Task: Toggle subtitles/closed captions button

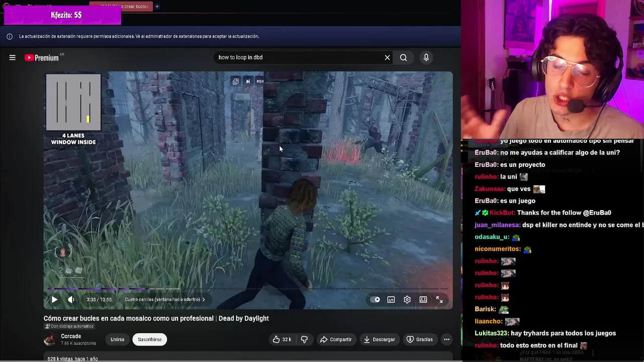Action: pyautogui.click(x=391, y=300)
